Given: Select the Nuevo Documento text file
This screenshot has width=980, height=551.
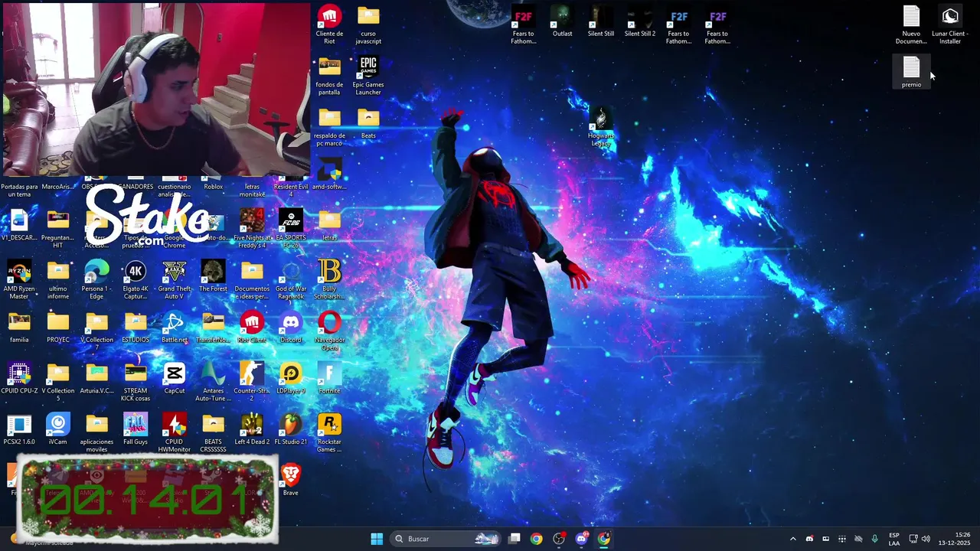Looking at the screenshot, I should (911, 24).
